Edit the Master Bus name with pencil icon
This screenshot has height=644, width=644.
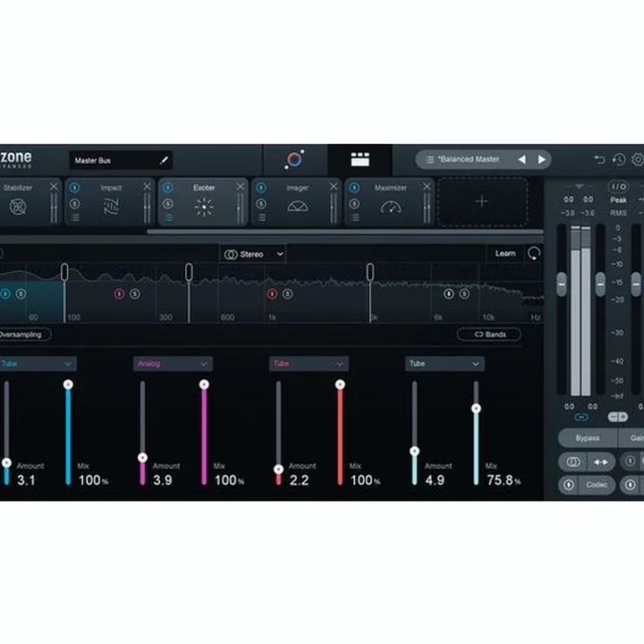point(164,160)
